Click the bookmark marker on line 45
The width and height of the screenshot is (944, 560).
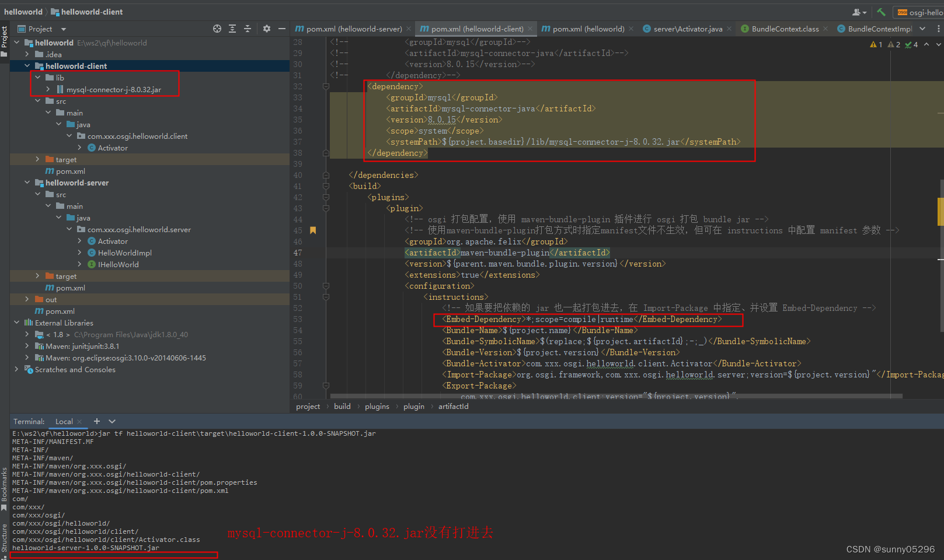(x=313, y=230)
